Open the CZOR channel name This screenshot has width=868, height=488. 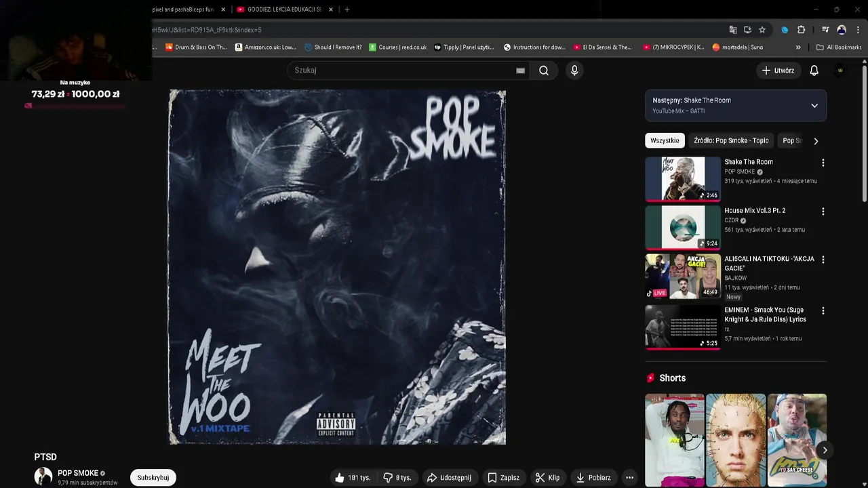731,220
